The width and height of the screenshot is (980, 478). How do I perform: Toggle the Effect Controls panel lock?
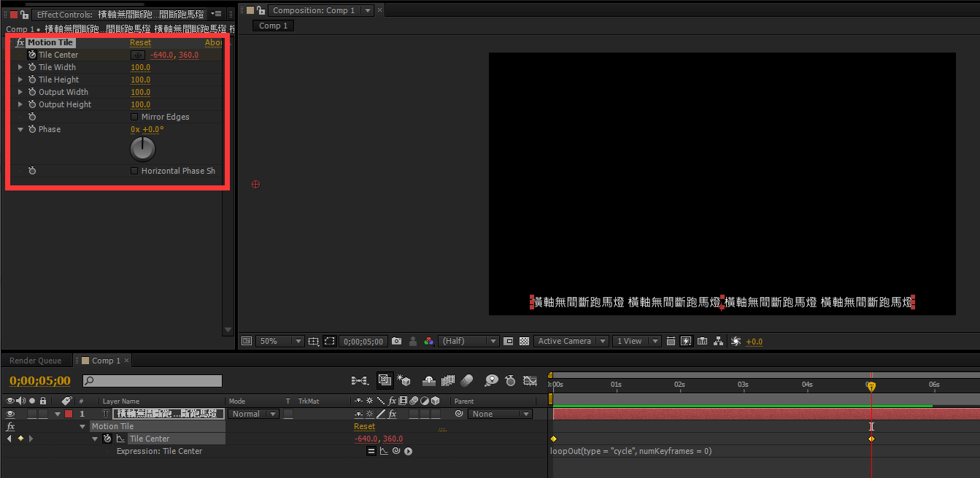point(24,14)
